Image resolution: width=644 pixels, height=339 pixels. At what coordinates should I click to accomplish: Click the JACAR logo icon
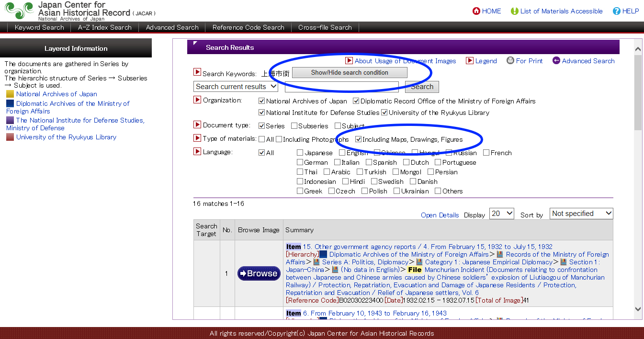[x=20, y=11]
